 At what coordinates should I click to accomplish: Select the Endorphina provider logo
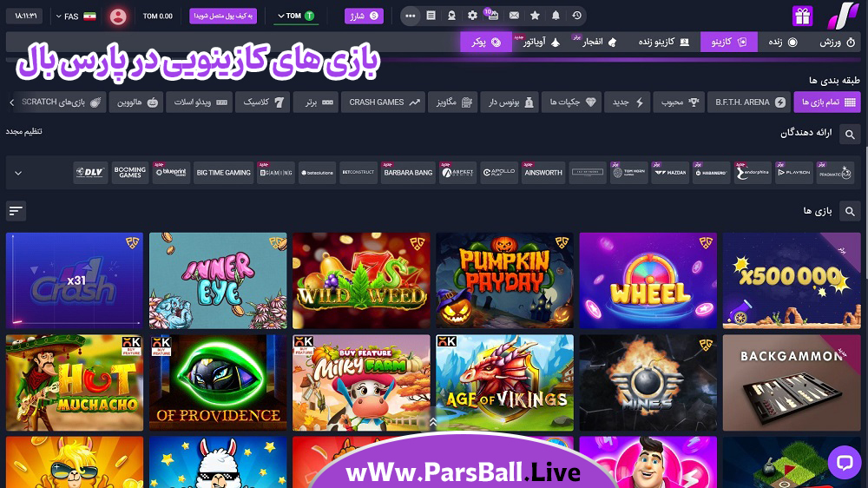coord(753,173)
